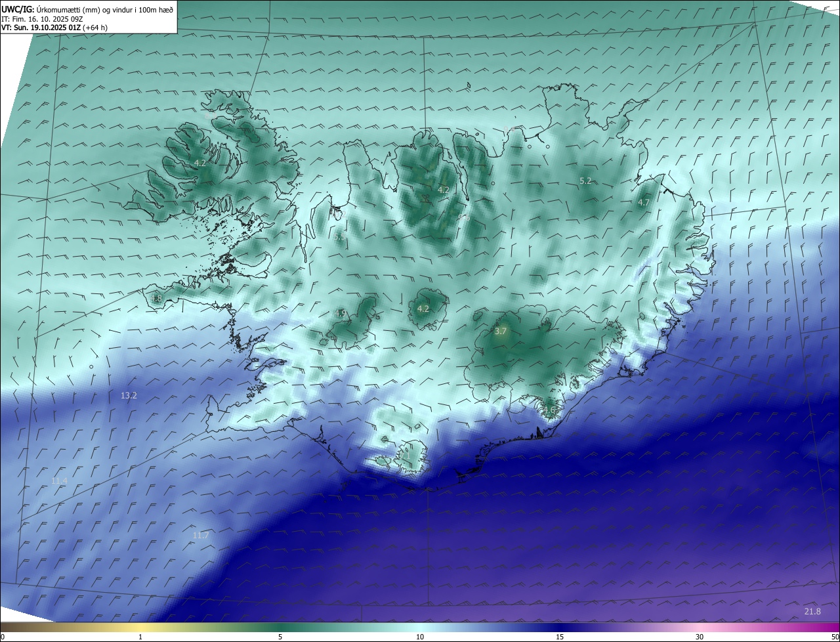This screenshot has height=642, width=840.
Task: Click the 30 tick on the color scale
Action: coord(700,637)
